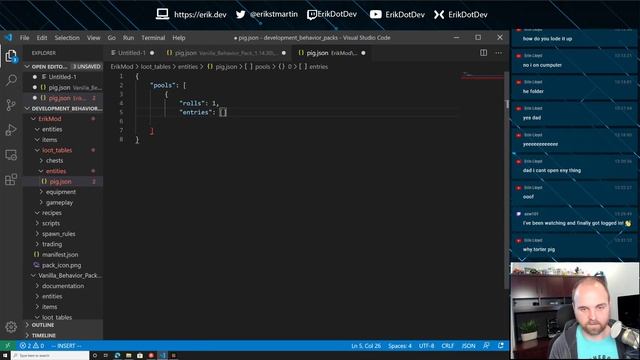Image resolution: width=640 pixels, height=360 pixels.
Task: Expand the documentation folder
Action: coord(63,286)
